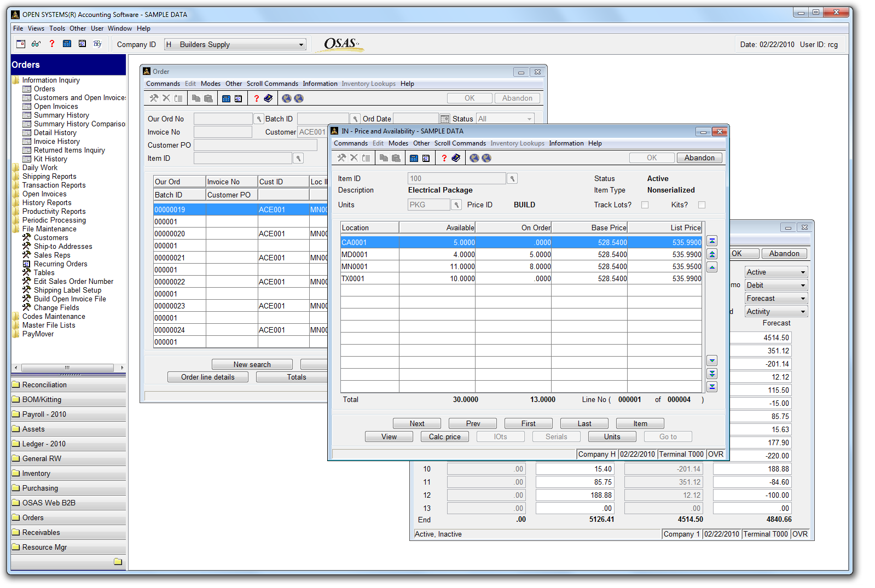Open calendar icon in Price and Availability toolbar

point(426,158)
